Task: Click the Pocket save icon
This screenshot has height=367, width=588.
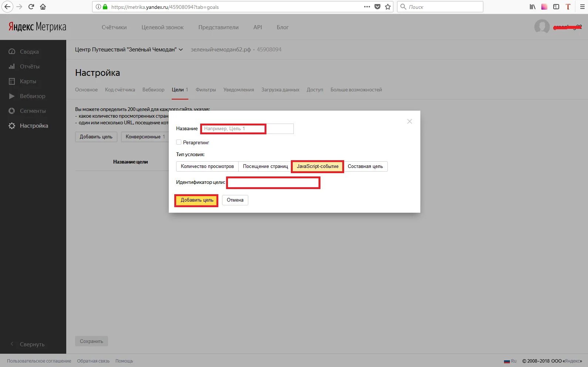Action: [x=377, y=7]
